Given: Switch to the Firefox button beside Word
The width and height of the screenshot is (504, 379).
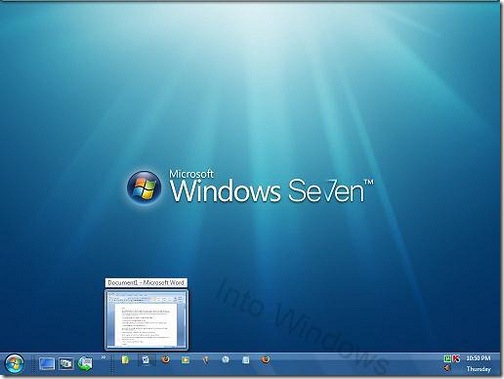Looking at the screenshot, I should pos(165,360).
